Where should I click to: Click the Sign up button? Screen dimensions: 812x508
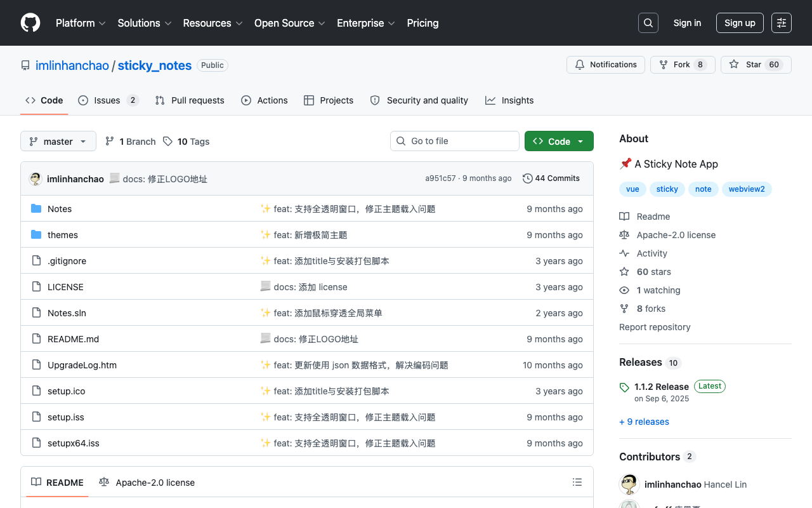(740, 23)
